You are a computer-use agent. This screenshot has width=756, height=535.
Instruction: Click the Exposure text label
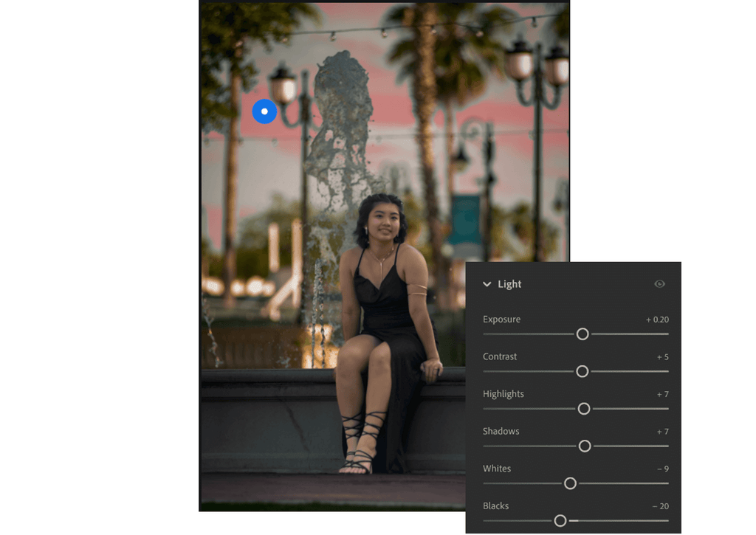[x=501, y=319]
